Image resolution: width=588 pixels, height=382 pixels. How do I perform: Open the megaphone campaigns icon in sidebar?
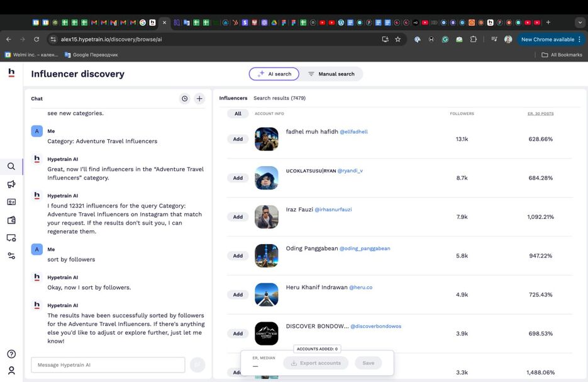(x=11, y=184)
